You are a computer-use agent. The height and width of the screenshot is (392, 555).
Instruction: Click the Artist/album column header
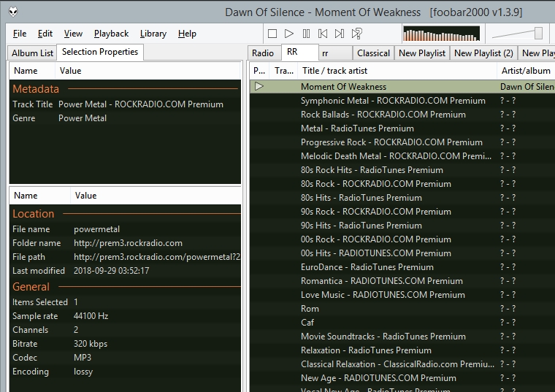click(526, 71)
